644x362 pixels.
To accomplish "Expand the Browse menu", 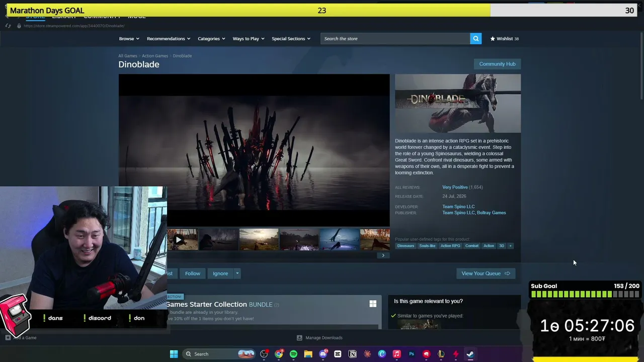I will point(129,39).
